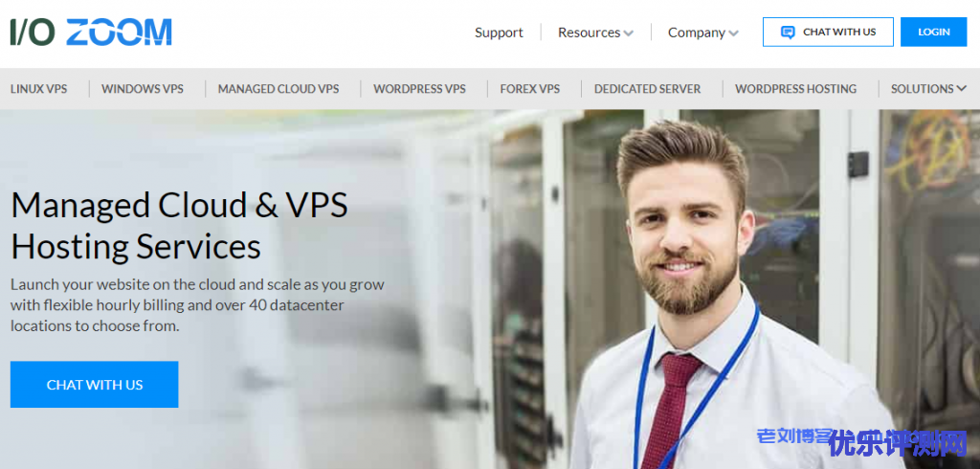Screen dimensions: 980x469
Task: Open the Support link
Action: pos(499,33)
